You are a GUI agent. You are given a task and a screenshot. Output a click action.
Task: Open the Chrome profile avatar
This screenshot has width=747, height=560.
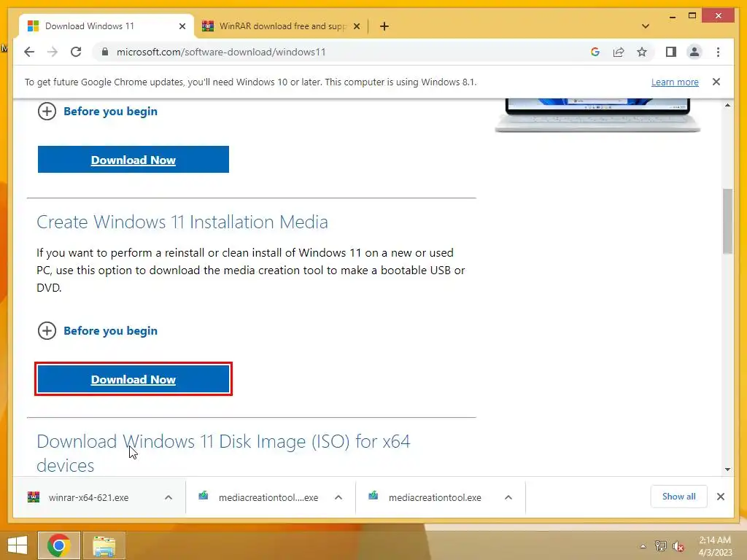[x=694, y=52]
